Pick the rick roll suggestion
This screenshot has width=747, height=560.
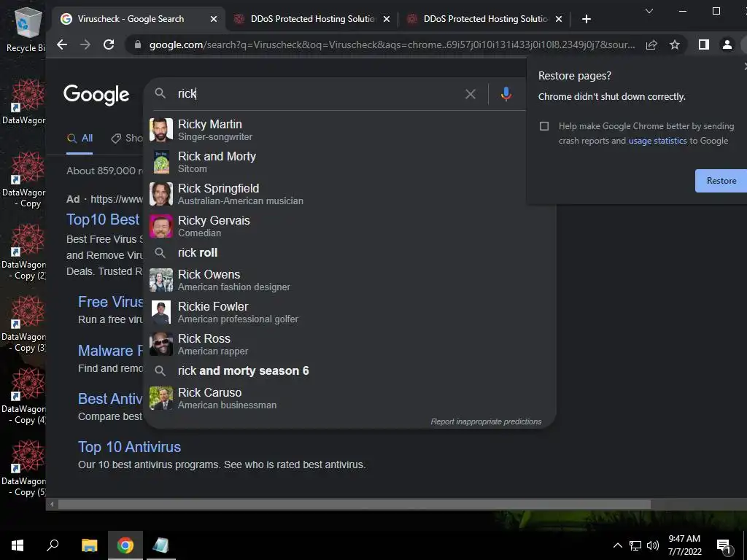click(x=349, y=253)
